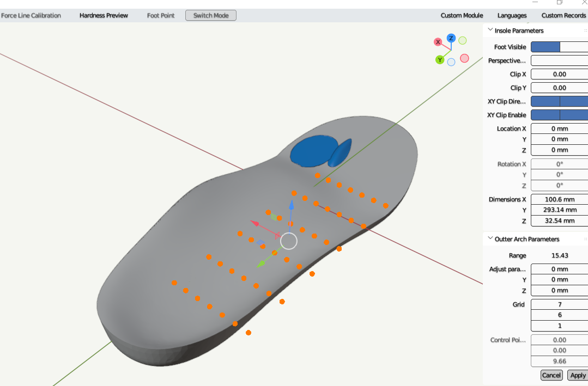
Task: Click the Clip X value slider
Action: click(x=559, y=74)
